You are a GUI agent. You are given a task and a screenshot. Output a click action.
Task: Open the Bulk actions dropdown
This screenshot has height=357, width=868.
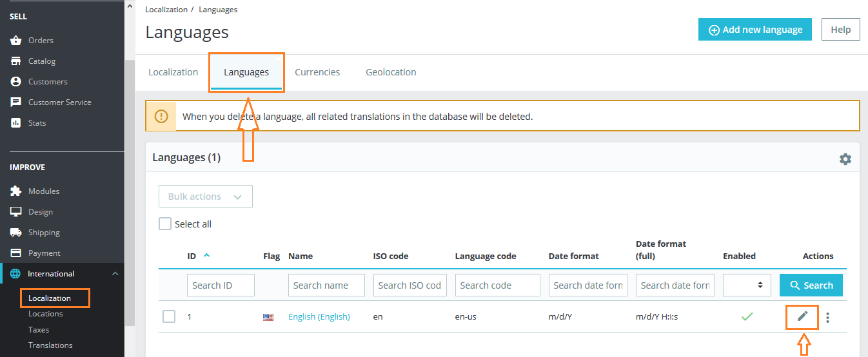coord(205,197)
